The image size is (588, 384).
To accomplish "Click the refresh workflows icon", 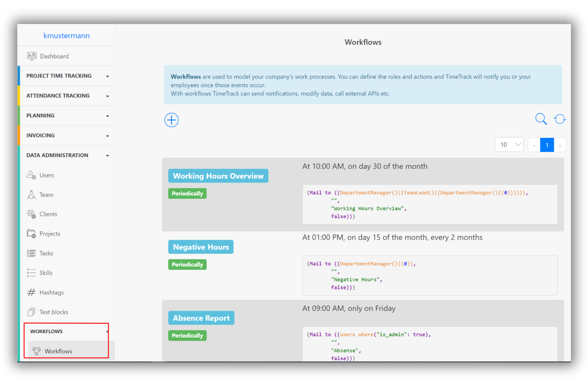I will (560, 119).
